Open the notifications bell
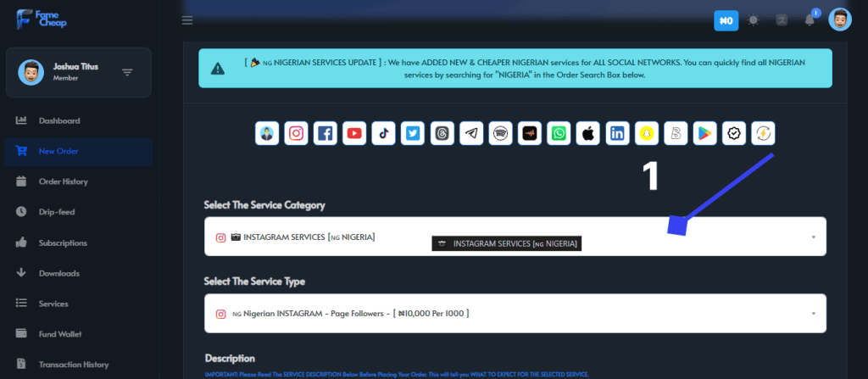Screen dimensions: 868x379 [810, 20]
